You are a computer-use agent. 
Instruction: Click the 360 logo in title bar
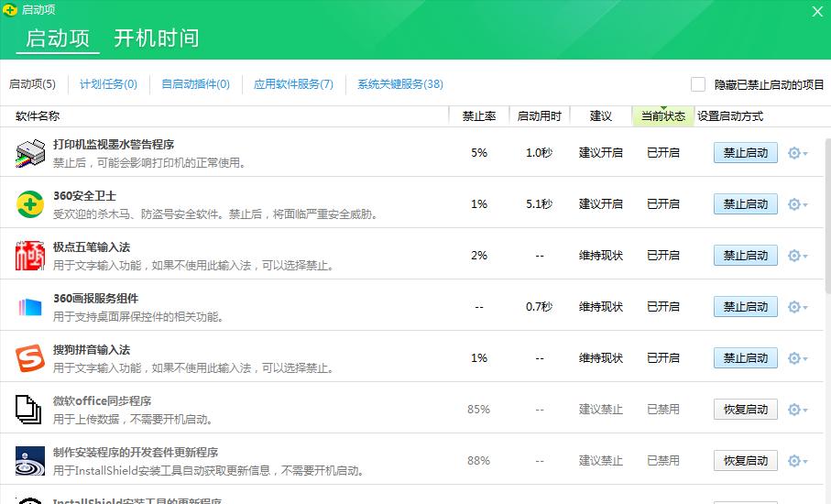tap(10, 9)
